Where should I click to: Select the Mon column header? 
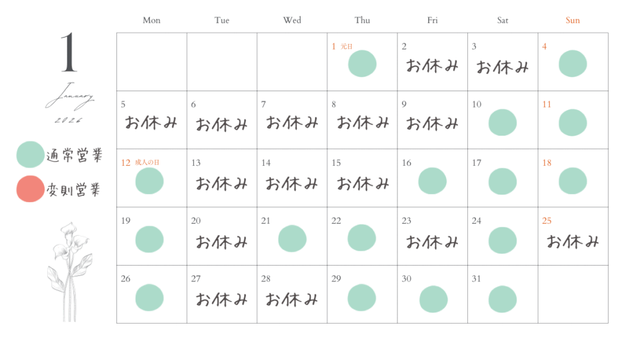[152, 20]
